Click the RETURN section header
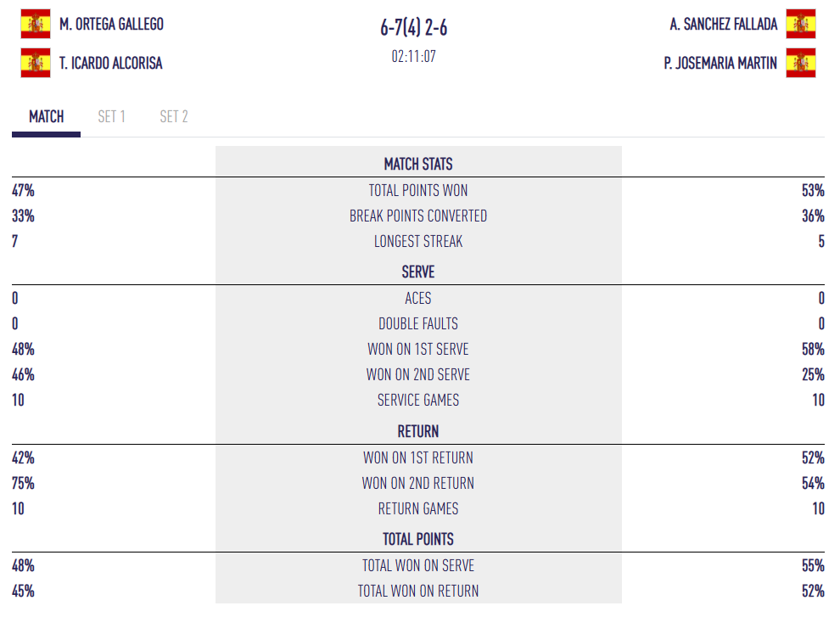This screenshot has width=840, height=617. pyautogui.click(x=418, y=431)
